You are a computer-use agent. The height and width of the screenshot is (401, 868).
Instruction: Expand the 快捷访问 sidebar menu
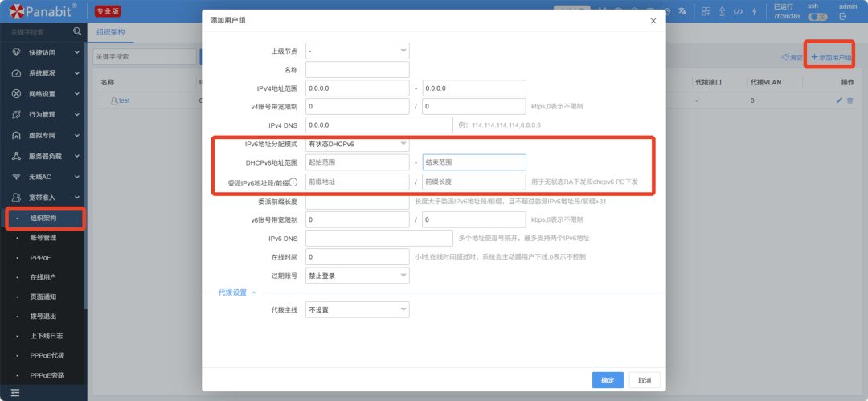[77, 52]
